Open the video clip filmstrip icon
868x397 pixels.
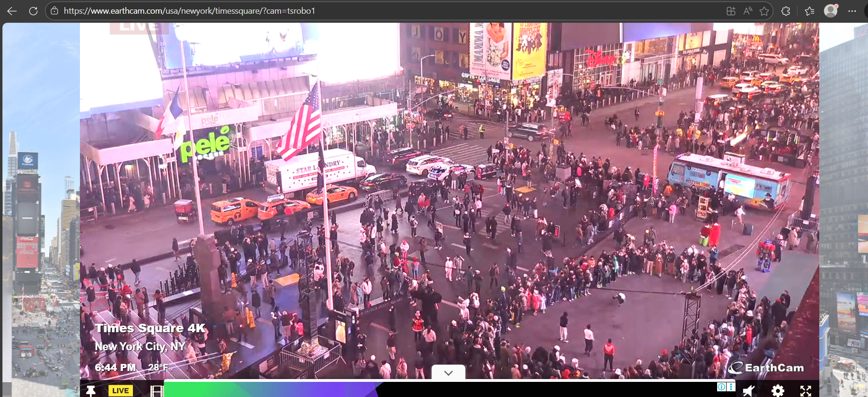click(157, 390)
